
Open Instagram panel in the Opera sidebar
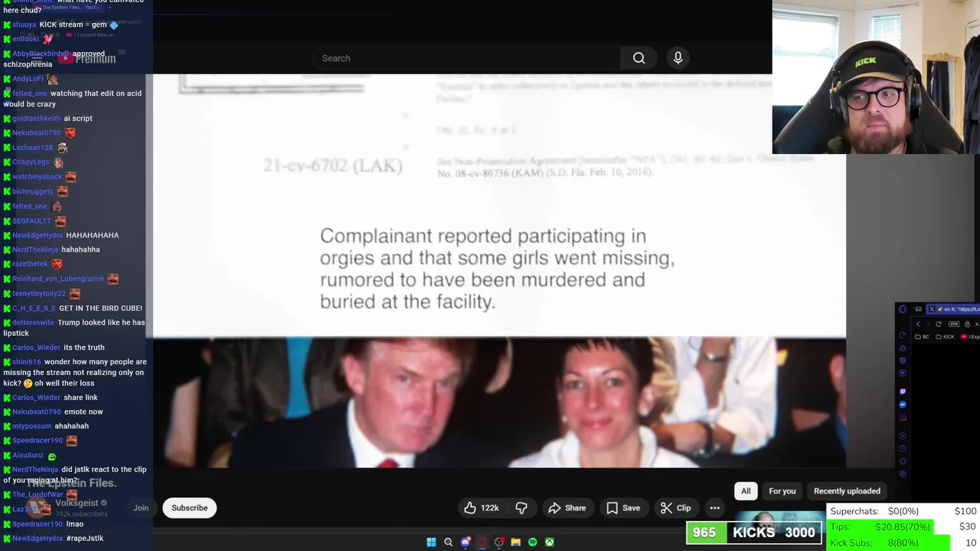tap(903, 417)
